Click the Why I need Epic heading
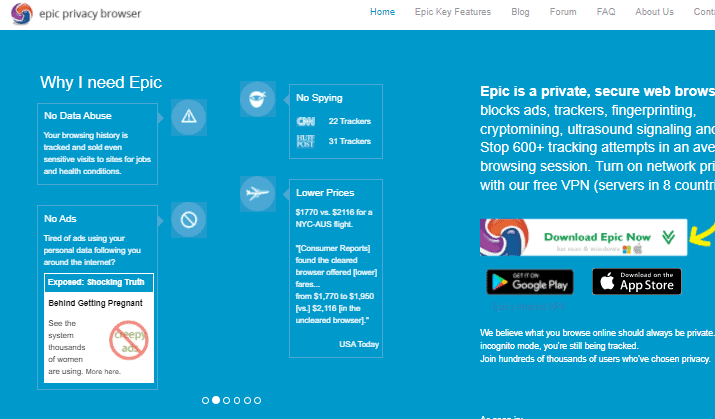715x419 pixels. (x=101, y=83)
